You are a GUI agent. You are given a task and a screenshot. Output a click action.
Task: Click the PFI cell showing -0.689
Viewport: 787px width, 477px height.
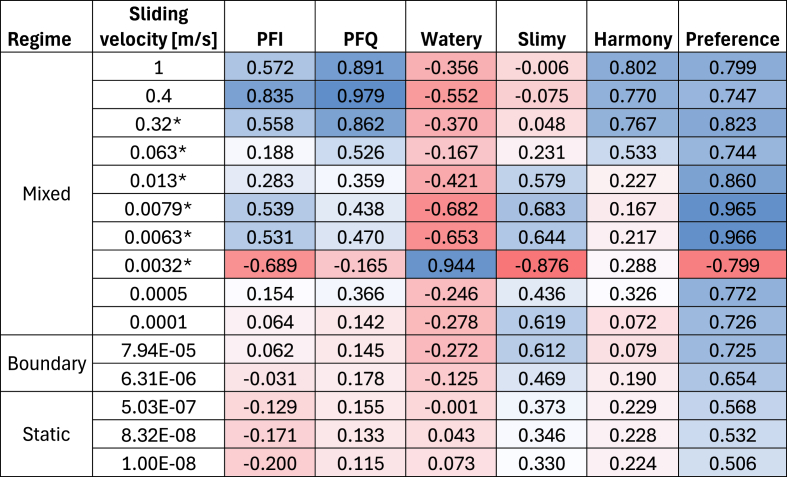click(x=270, y=265)
